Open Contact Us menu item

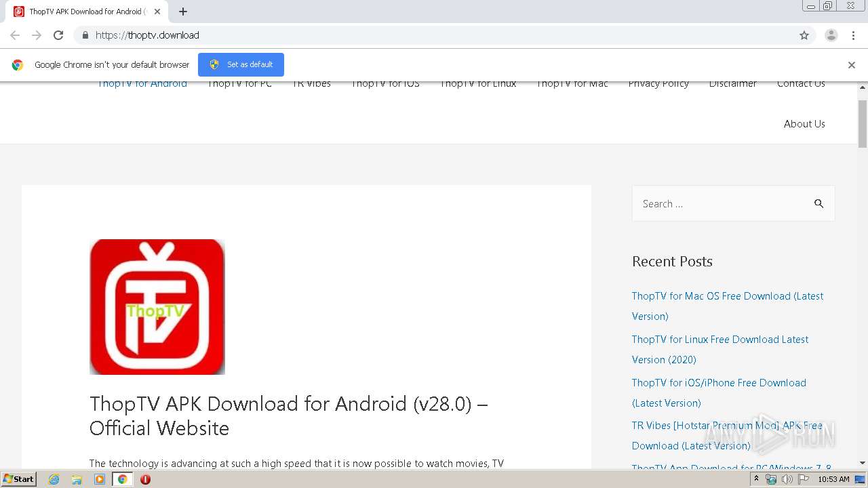pos(801,83)
